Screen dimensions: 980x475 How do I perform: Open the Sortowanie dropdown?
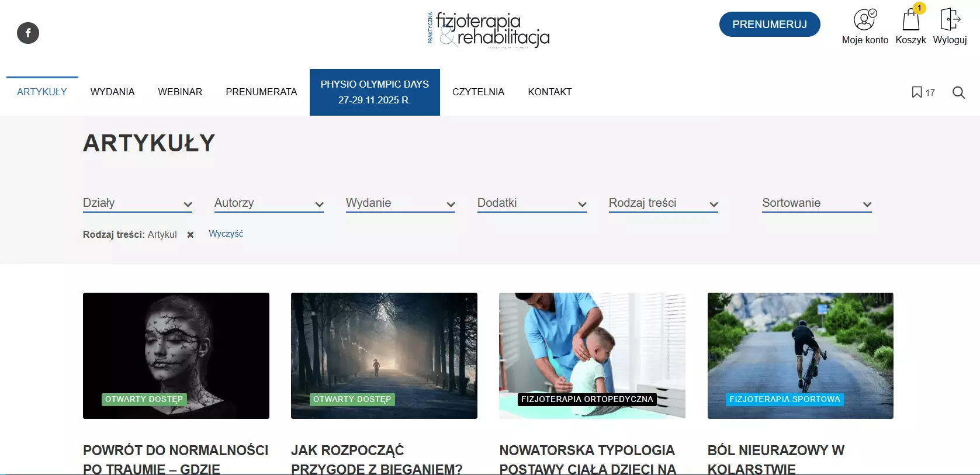pos(817,203)
